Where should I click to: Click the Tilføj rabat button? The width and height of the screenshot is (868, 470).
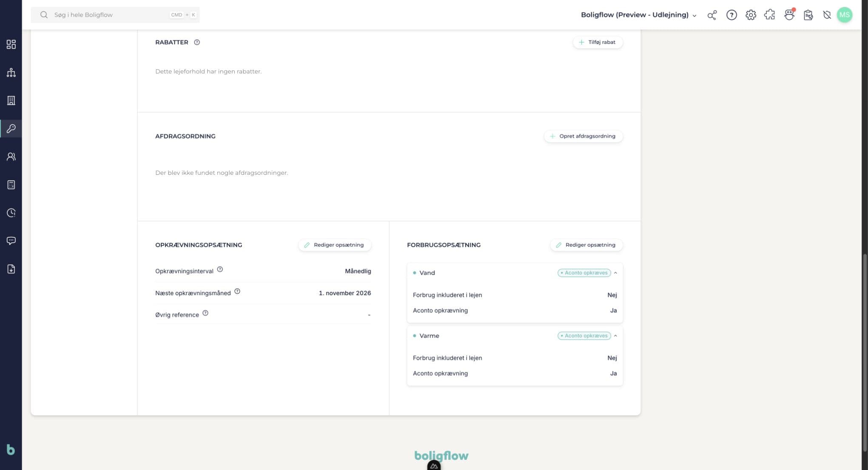click(598, 42)
